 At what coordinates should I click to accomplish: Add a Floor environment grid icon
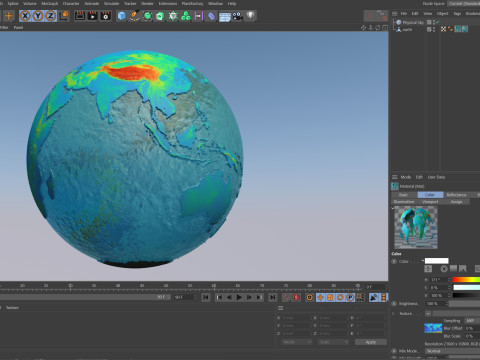(225, 16)
